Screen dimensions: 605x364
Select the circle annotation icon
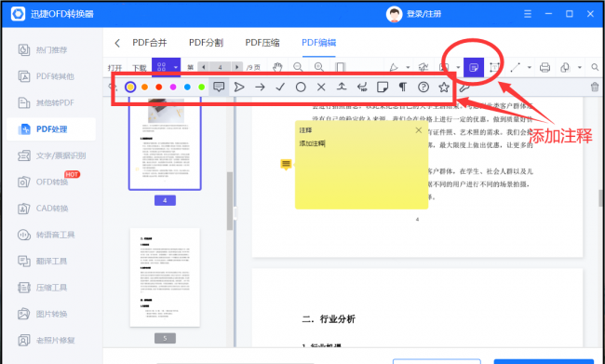pos(301,88)
